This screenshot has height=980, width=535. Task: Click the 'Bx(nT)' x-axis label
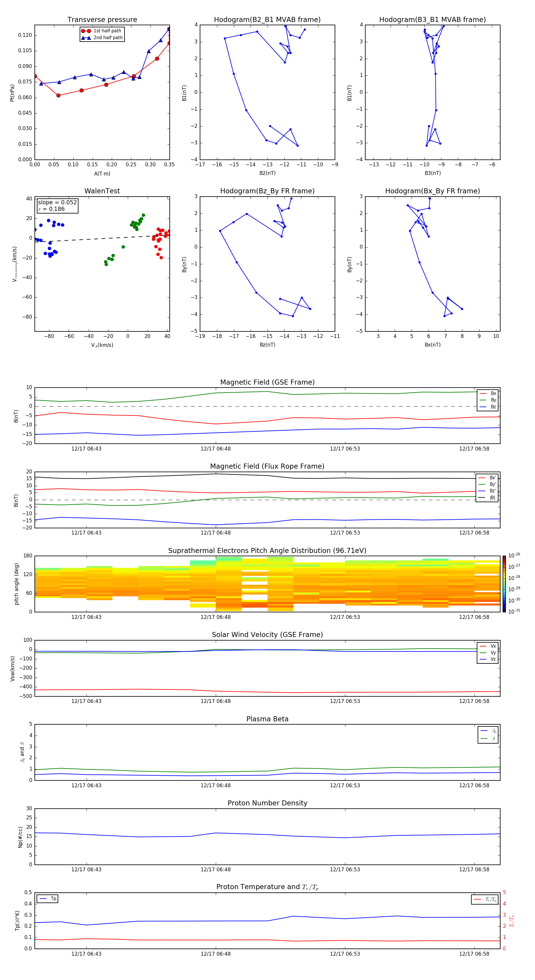tap(432, 345)
